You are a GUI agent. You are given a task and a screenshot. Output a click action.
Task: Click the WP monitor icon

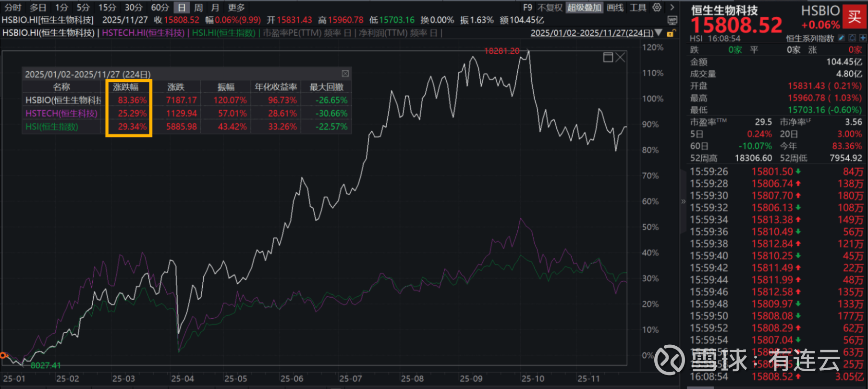[672, 20]
